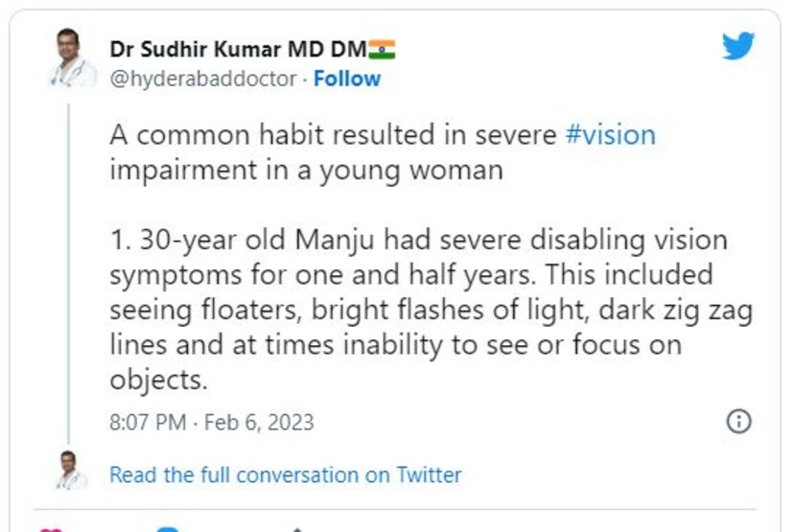This screenshot has width=793, height=532.
Task: Click the Twitter bird logo
Action: [737, 46]
